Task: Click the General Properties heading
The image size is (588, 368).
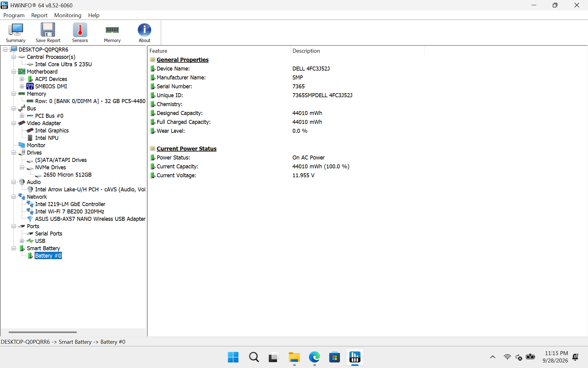Action: pyautogui.click(x=183, y=59)
